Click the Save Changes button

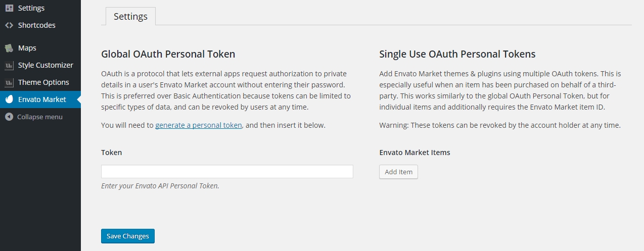pos(128,236)
